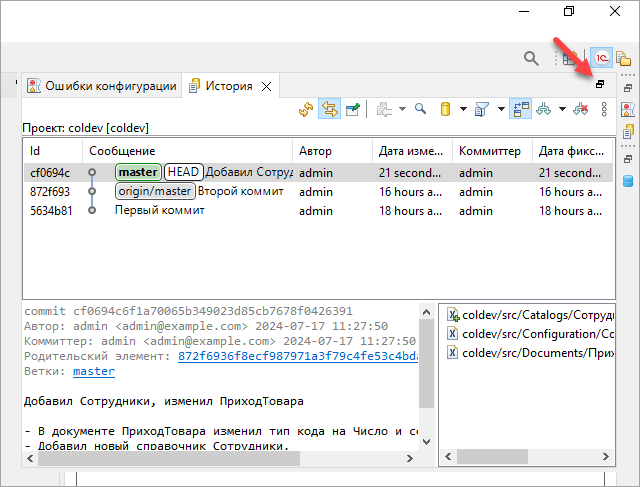Open dropdown arrow next to repository icon
This screenshot has width=640, height=487.
[461, 109]
